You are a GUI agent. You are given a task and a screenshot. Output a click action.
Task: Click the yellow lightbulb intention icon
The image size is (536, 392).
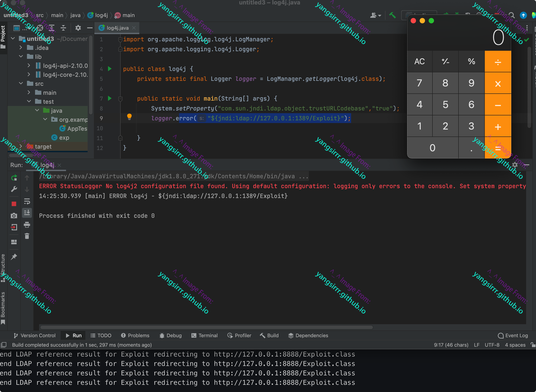tap(129, 117)
